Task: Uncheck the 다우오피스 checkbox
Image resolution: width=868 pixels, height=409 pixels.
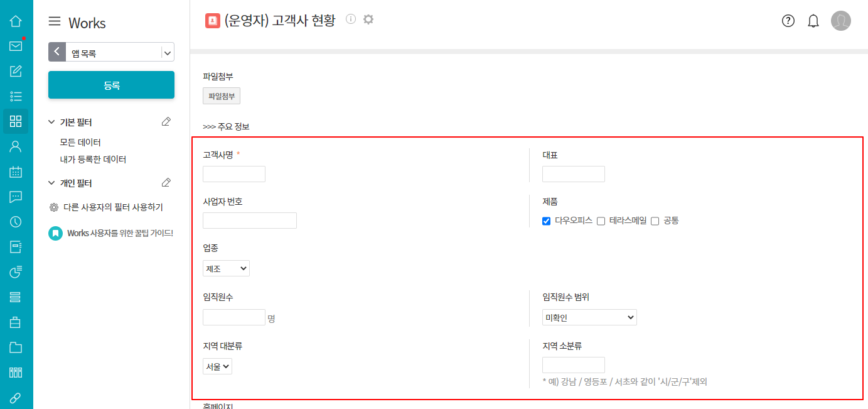Action: (547, 221)
